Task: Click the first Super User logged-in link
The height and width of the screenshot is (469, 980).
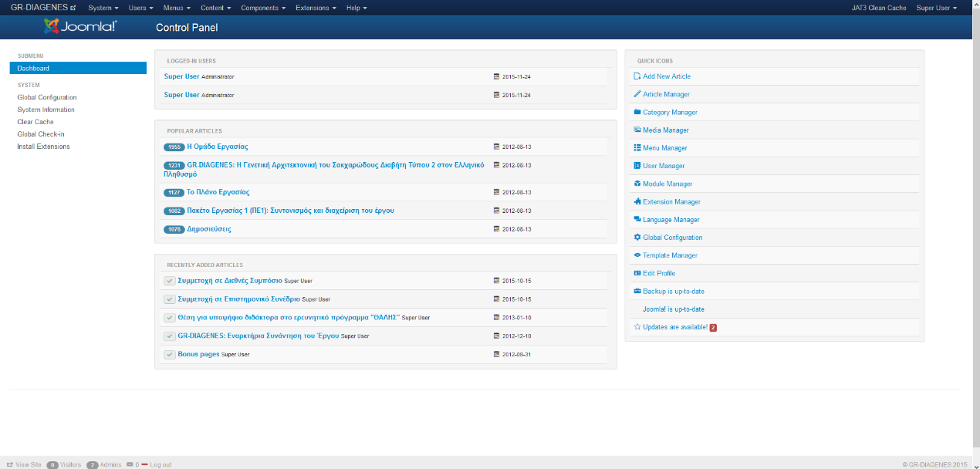Action: point(181,76)
